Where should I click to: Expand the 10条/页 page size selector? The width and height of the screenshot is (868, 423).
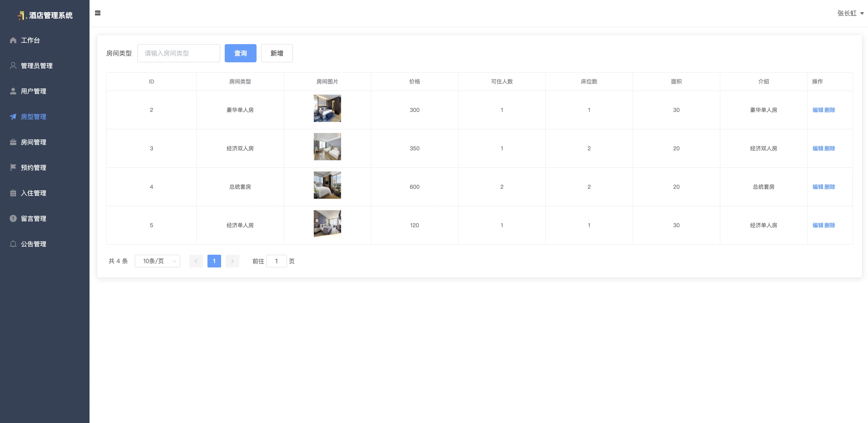(x=157, y=261)
